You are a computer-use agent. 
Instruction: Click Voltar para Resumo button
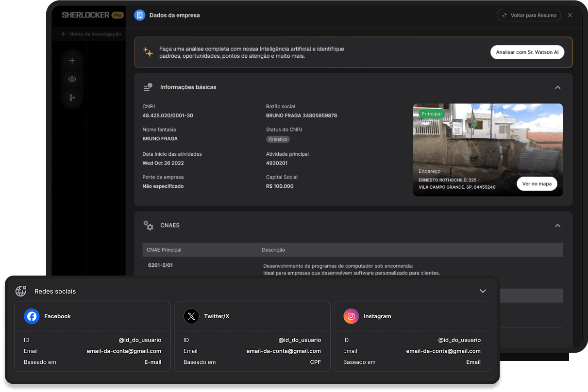pos(529,16)
